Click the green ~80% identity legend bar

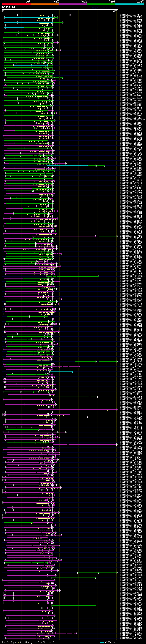tap(101, 4)
